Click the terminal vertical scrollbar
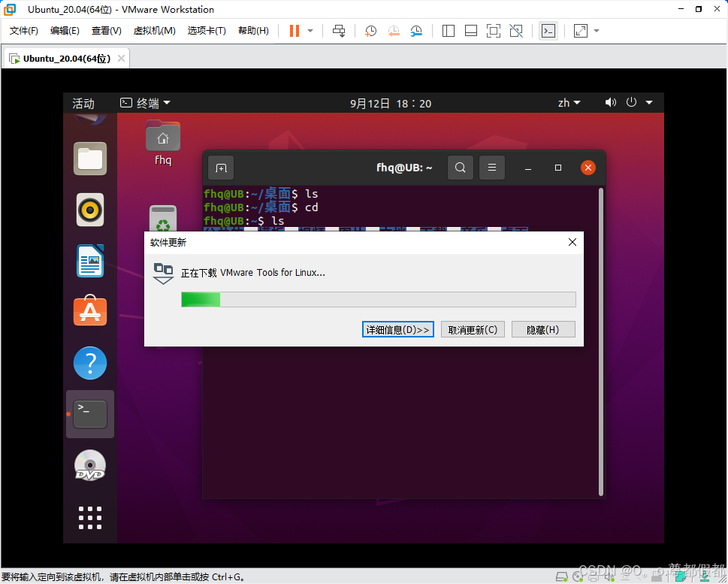 [601, 341]
